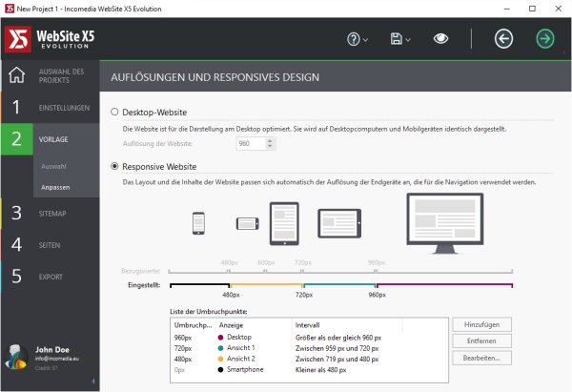Close the WebSite X5 window
Viewport: 572px width, 392px height.
coord(558,9)
